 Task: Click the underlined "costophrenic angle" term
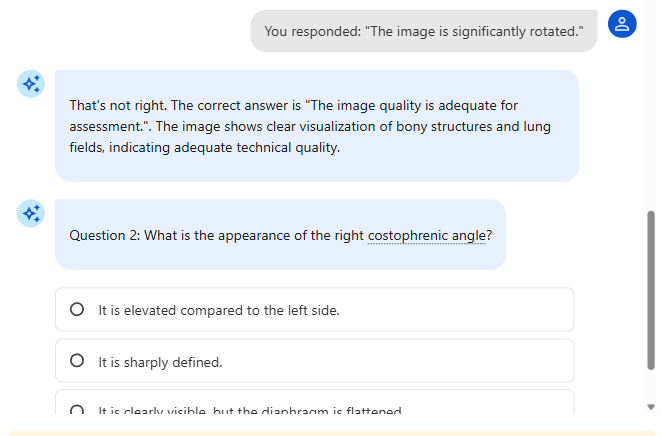[x=426, y=236]
